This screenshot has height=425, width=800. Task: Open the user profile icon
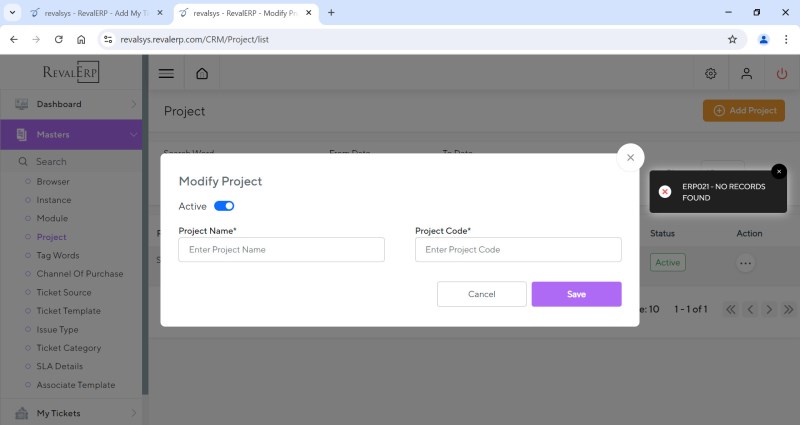pos(746,73)
